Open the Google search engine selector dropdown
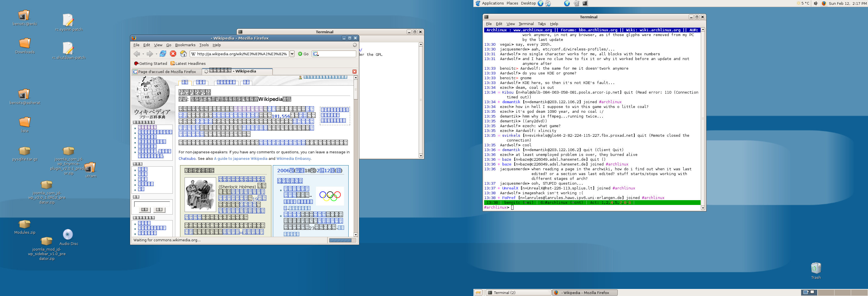The height and width of the screenshot is (296, 868). pyautogui.click(x=316, y=54)
